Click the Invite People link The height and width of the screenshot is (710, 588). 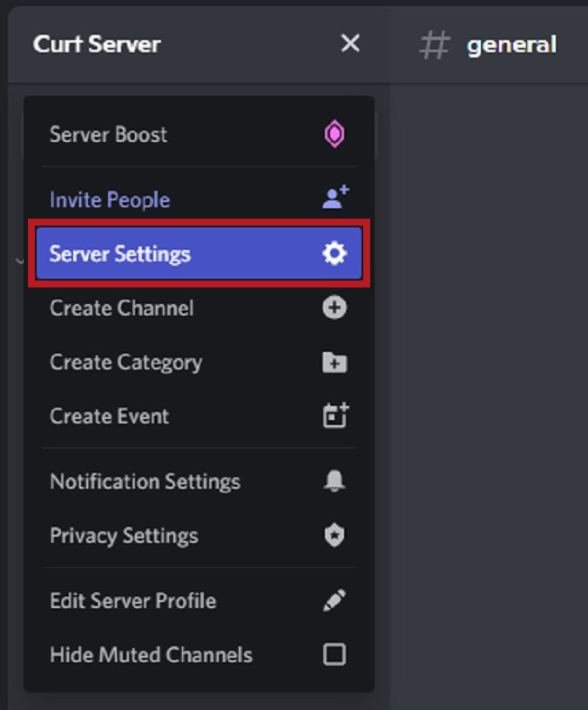[x=110, y=199]
